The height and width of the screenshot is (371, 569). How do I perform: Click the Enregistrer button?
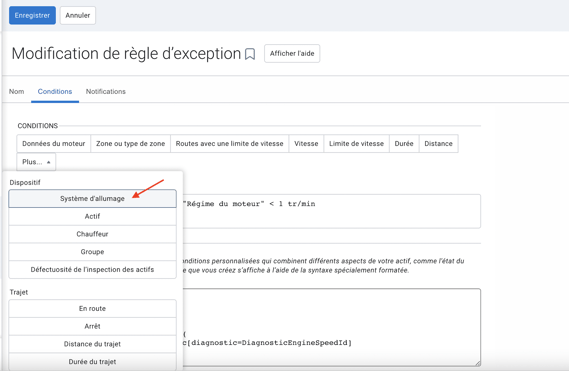(x=32, y=15)
